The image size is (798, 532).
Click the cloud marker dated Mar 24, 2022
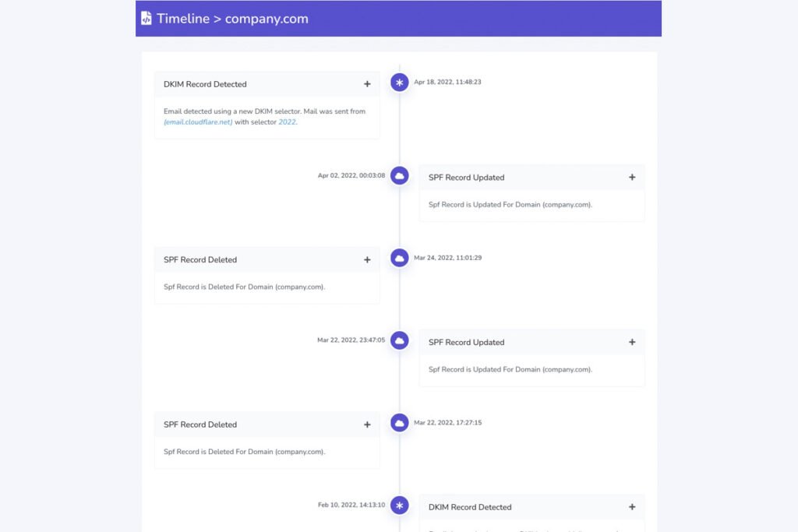tap(400, 258)
